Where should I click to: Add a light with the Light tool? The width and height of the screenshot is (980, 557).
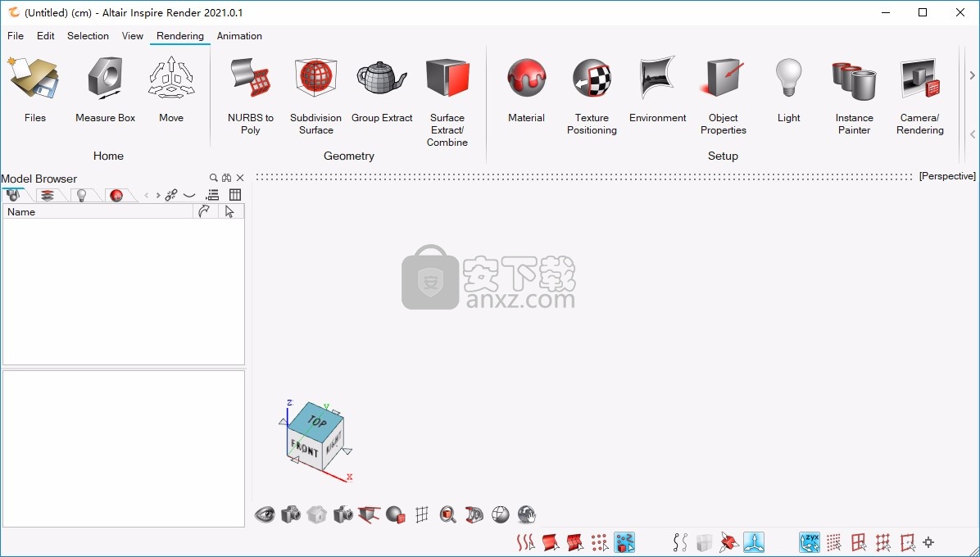point(789,89)
